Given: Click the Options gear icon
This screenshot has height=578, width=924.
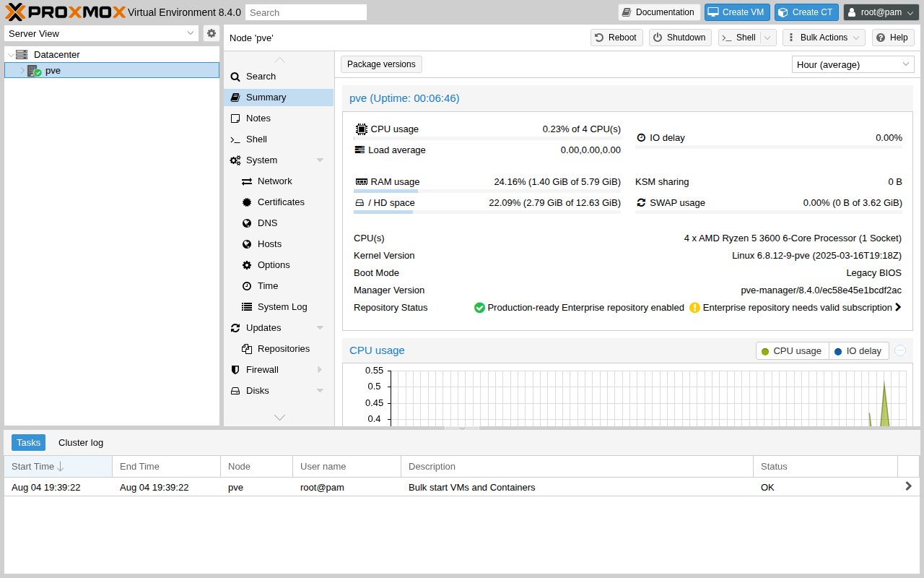Looking at the screenshot, I should 247,265.
